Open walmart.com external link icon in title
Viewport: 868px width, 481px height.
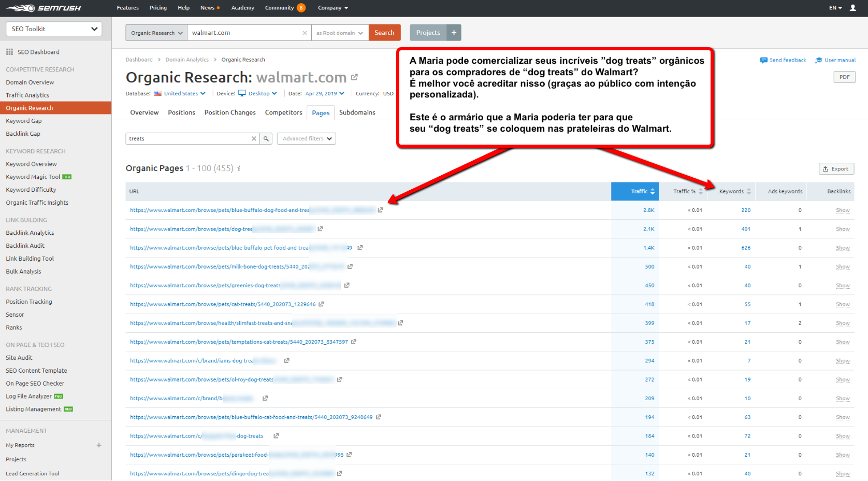[x=354, y=77]
